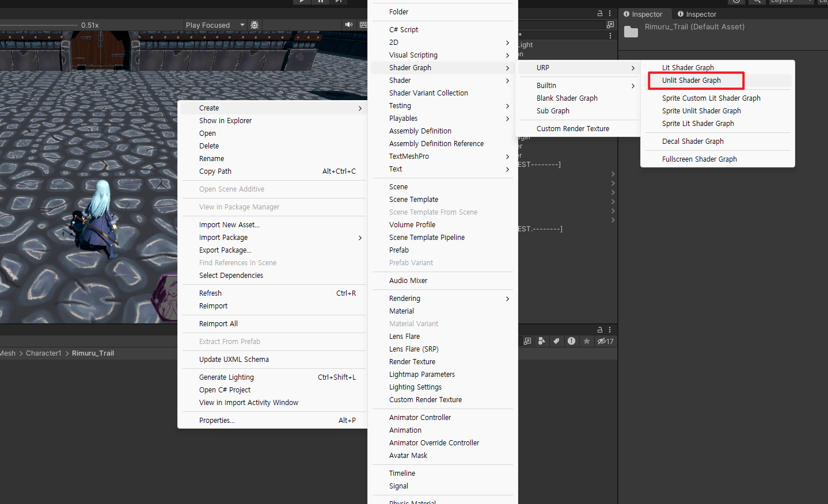Mute audio in the Game view
This screenshot has height=504, width=828.
click(349, 25)
